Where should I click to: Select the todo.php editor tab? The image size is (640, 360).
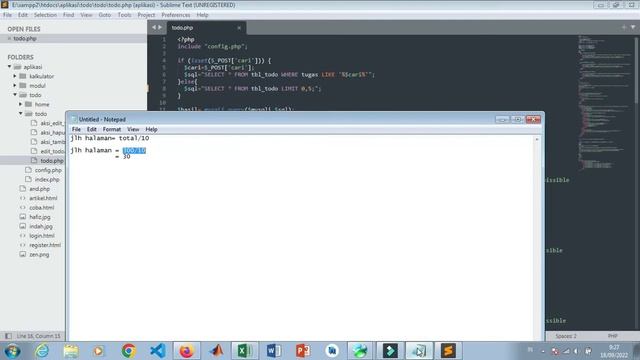click(206, 28)
